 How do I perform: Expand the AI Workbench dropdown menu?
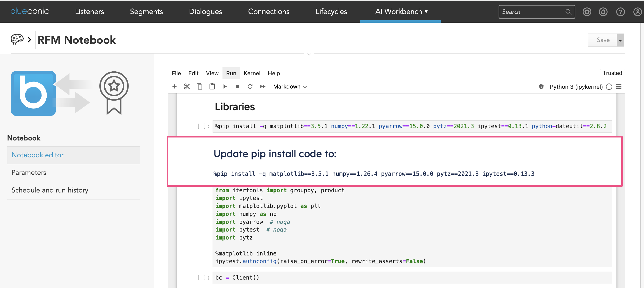point(401,12)
